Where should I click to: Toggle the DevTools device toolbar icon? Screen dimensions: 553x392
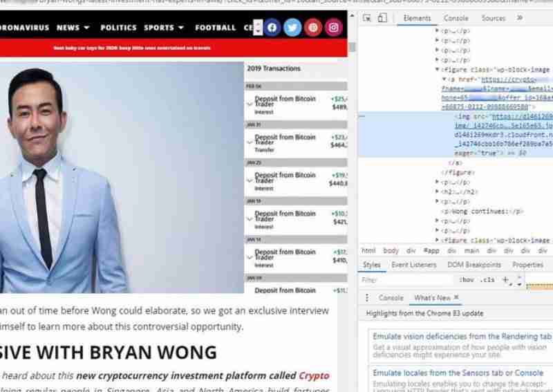[382, 18]
